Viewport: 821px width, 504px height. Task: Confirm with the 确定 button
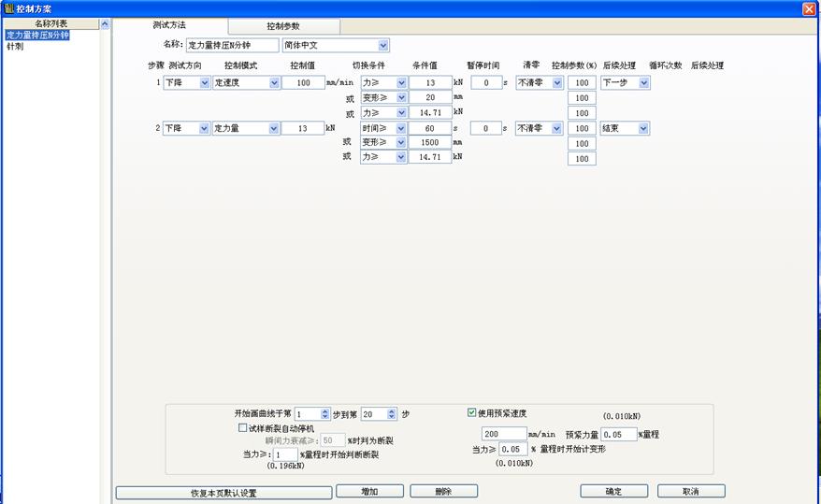tap(613, 491)
